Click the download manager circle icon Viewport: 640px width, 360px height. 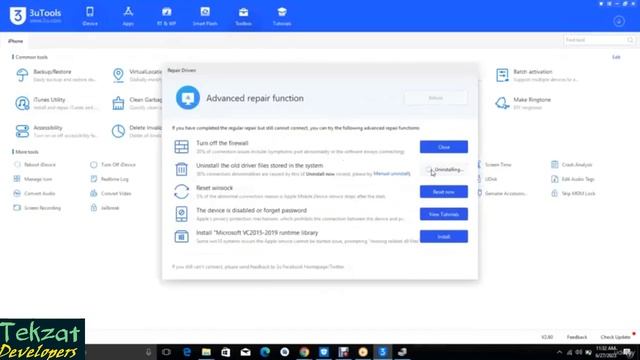click(x=619, y=21)
